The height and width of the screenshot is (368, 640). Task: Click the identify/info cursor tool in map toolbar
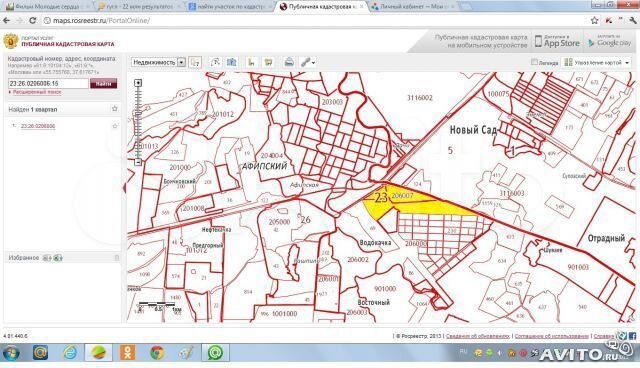point(195,62)
